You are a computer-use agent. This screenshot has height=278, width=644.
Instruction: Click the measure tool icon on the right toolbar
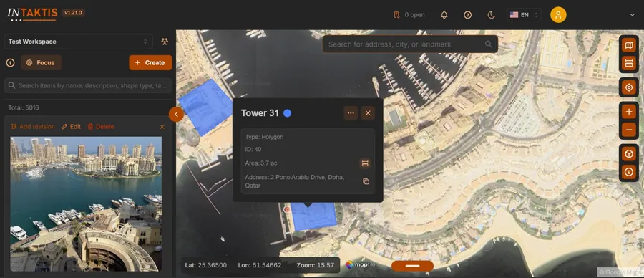click(x=629, y=63)
